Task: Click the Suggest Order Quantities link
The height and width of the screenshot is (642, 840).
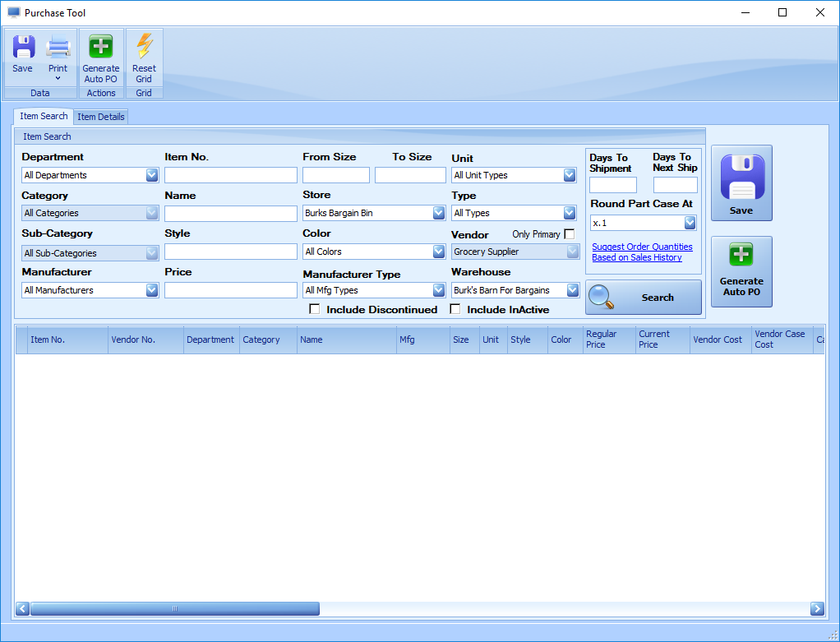Action: click(x=641, y=247)
